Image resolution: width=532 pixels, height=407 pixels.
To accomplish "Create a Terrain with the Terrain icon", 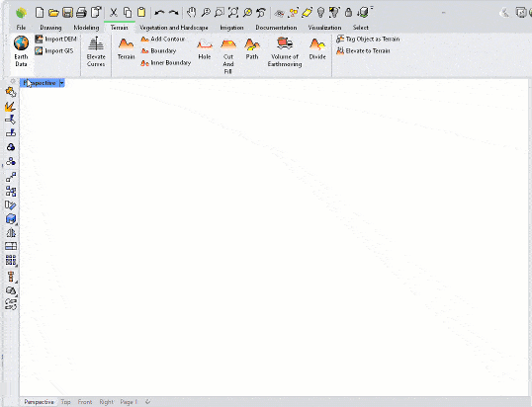I will click(x=126, y=48).
